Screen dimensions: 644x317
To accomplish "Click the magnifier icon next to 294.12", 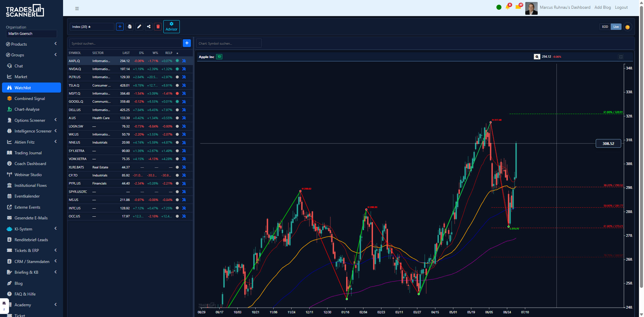I will [x=537, y=57].
